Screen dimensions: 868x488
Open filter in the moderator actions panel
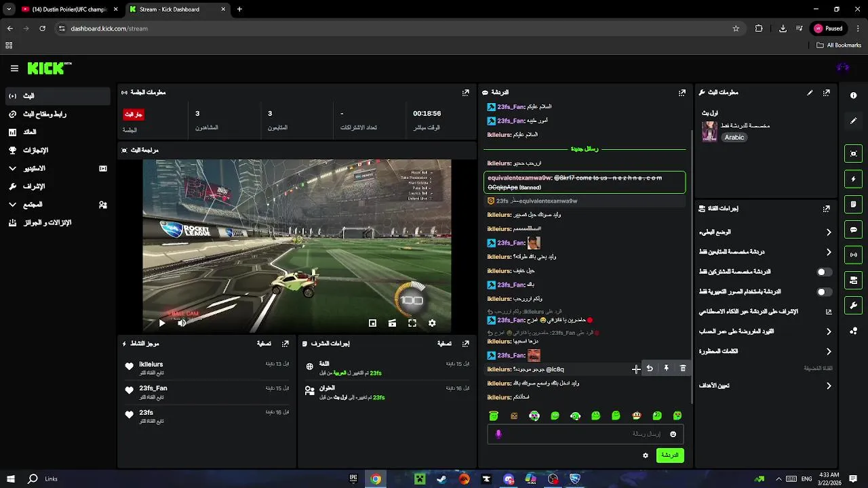[x=444, y=344]
